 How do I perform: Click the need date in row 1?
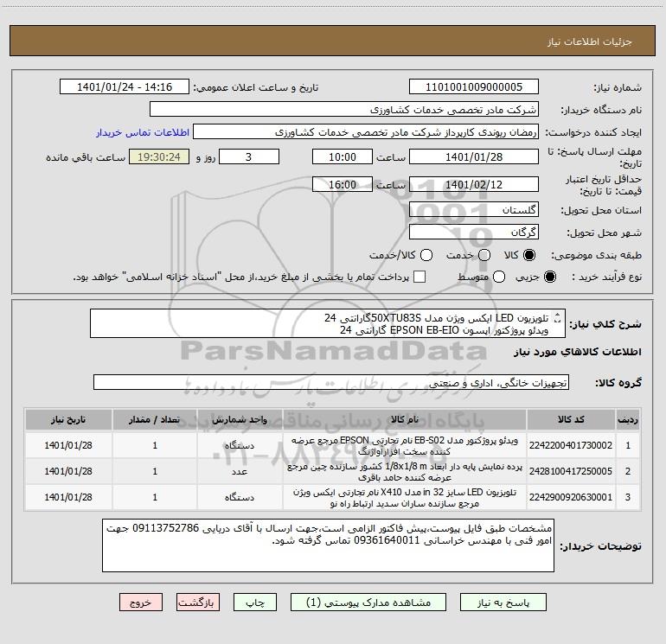[x=68, y=445]
